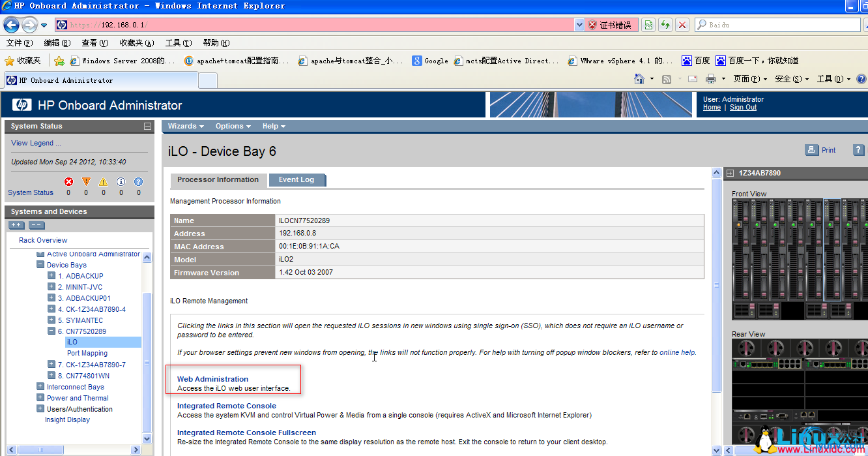Click the HP logo in header
Image resolution: width=868 pixels, height=456 pixels.
(22, 105)
